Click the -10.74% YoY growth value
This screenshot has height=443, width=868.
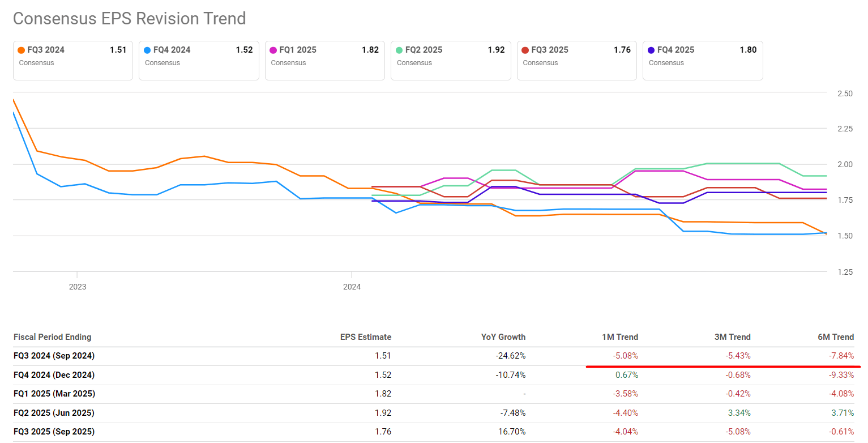pos(510,375)
